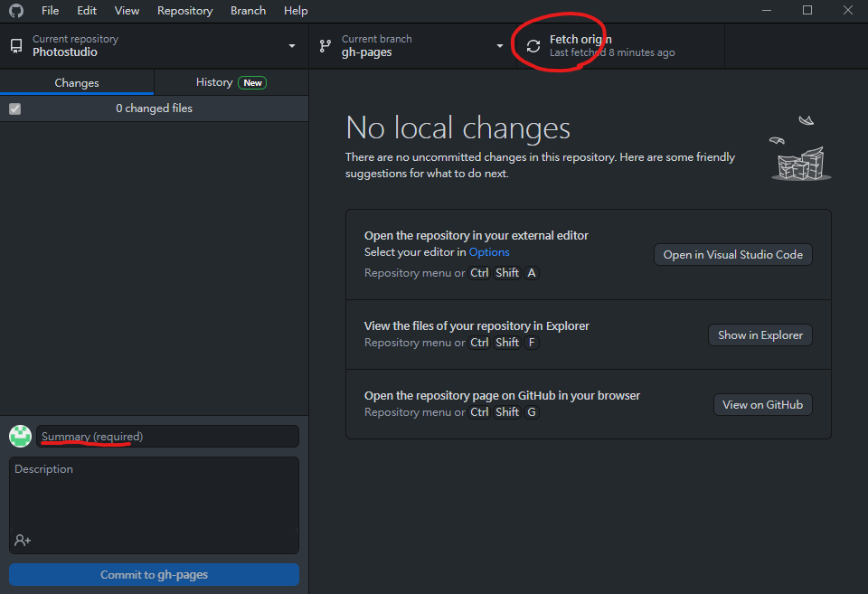Screen dimensions: 868x594
Task: Click the Fetch origin sync arrows icon
Action: (x=533, y=46)
